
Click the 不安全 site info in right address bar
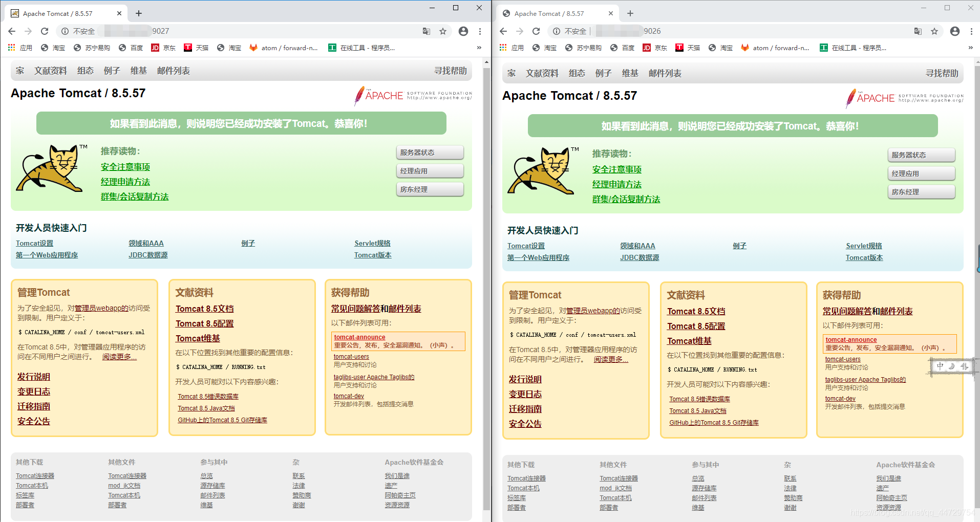[x=570, y=31]
